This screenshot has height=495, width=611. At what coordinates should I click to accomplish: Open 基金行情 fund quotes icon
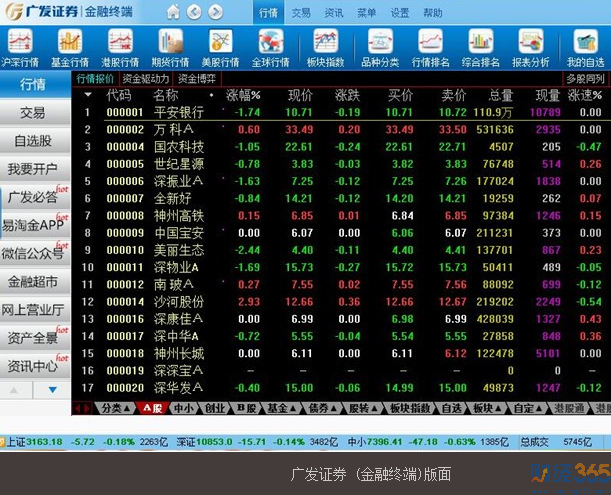click(x=70, y=48)
